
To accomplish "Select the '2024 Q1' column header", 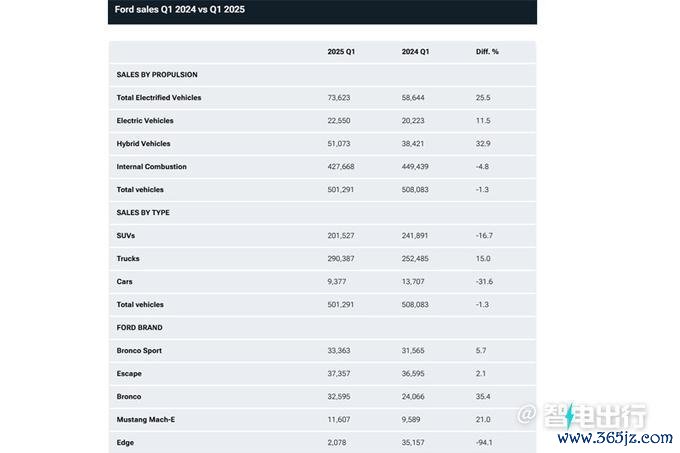I will 415,52.
